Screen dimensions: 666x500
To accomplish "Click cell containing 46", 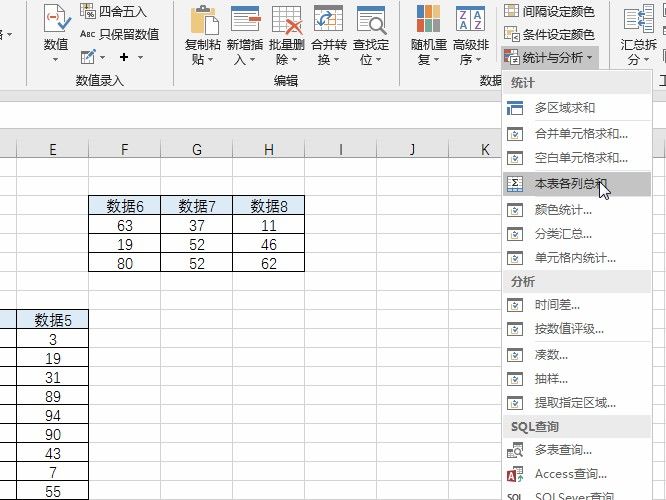I will (x=268, y=244).
